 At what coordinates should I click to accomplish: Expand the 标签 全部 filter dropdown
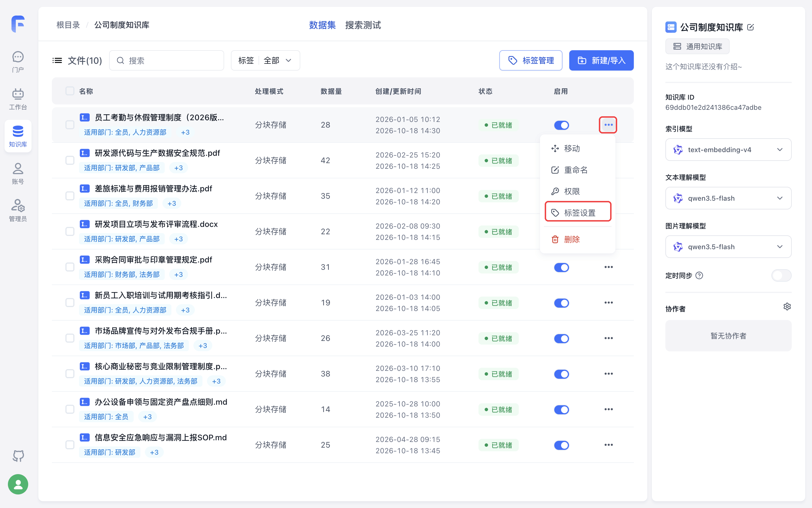(265, 60)
